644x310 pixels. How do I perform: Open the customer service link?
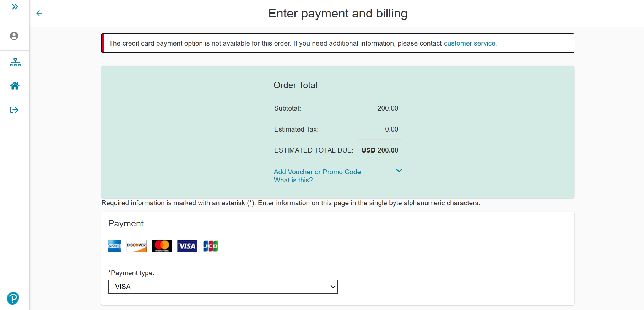tap(470, 43)
